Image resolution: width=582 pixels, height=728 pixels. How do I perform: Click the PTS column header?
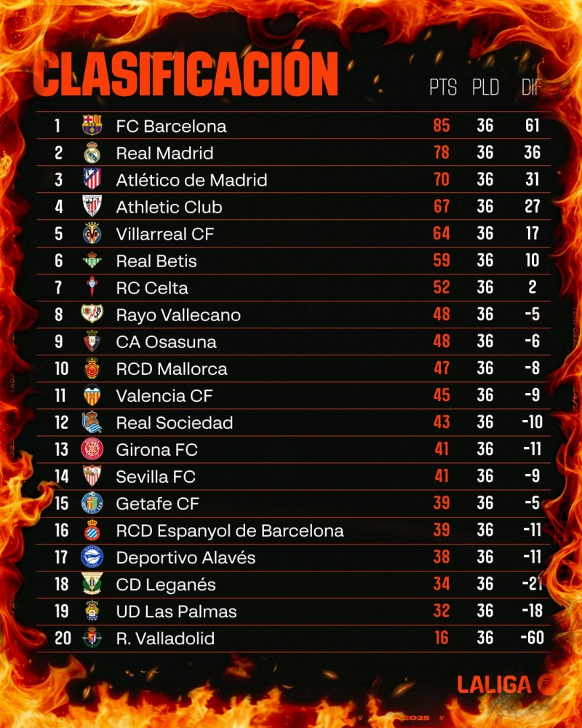(x=442, y=88)
